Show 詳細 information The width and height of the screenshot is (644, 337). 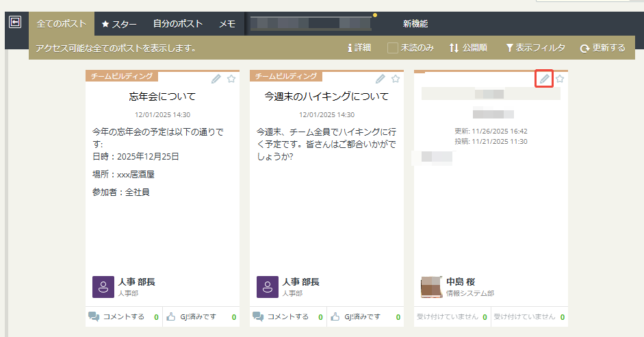coord(359,48)
